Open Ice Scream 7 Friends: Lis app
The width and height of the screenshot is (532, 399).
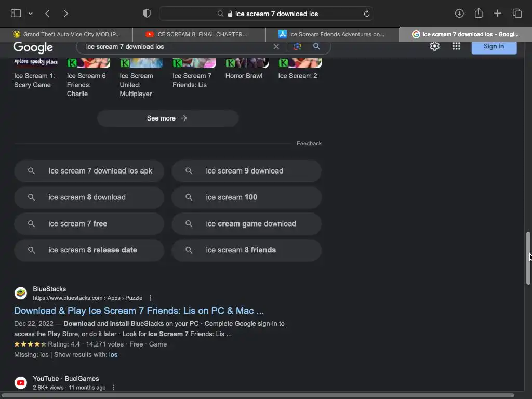point(194,74)
